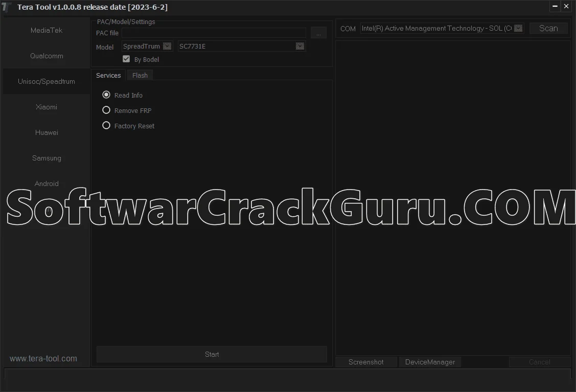Screen dimensions: 576x392
Task: Open the MediaTek section
Action: pyautogui.click(x=47, y=31)
